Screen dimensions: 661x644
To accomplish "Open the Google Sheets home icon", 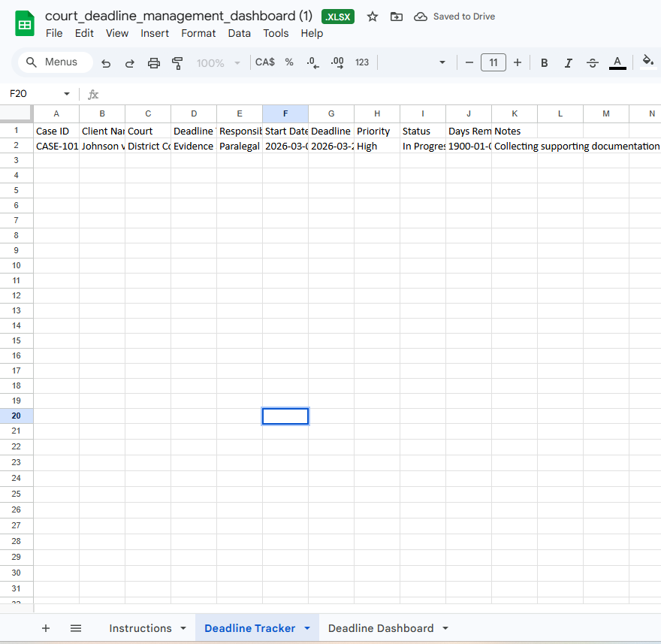I will (x=25, y=24).
